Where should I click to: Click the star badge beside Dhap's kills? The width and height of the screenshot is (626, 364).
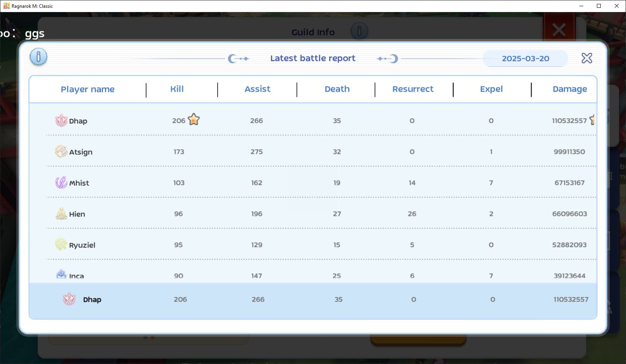[x=194, y=120]
